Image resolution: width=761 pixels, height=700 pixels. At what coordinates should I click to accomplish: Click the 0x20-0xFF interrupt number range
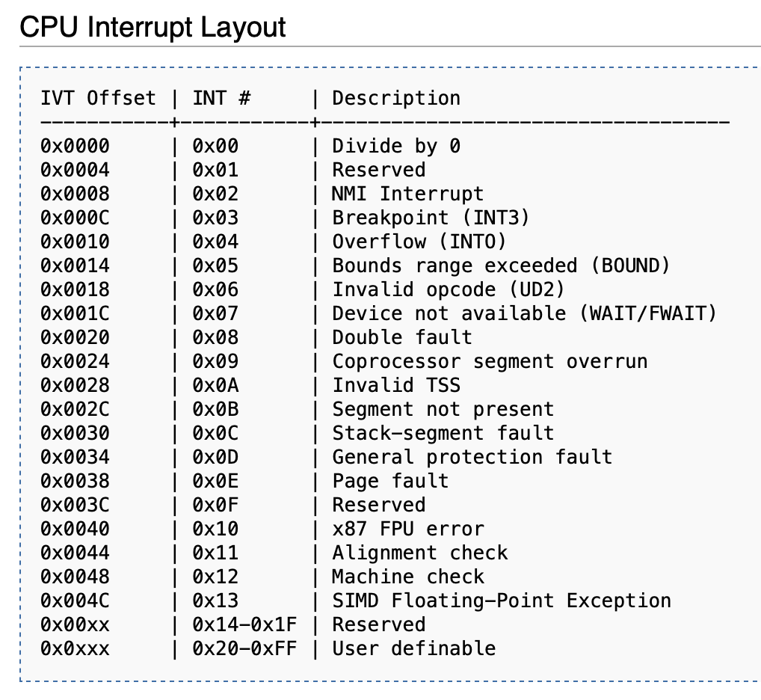tap(244, 648)
